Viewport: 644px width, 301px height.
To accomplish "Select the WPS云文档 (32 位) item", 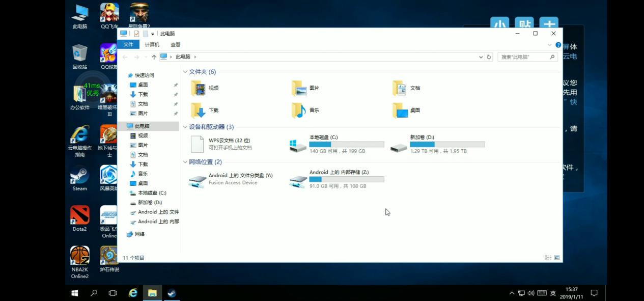I will (x=221, y=144).
